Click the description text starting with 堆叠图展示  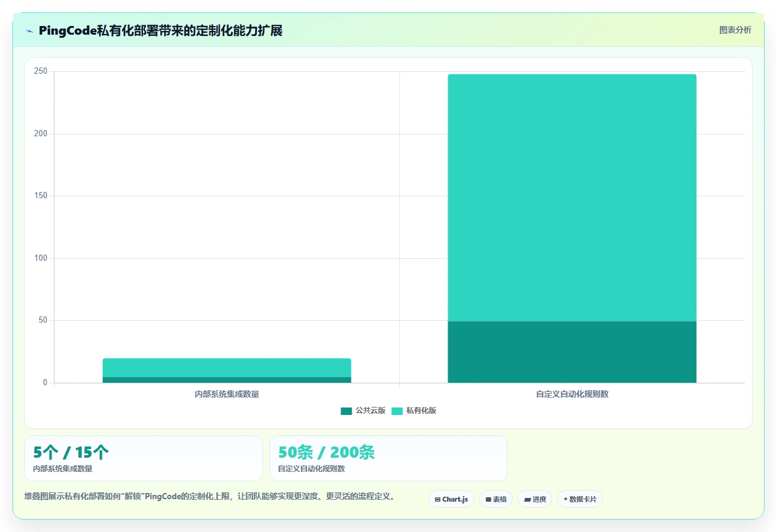[x=209, y=496]
